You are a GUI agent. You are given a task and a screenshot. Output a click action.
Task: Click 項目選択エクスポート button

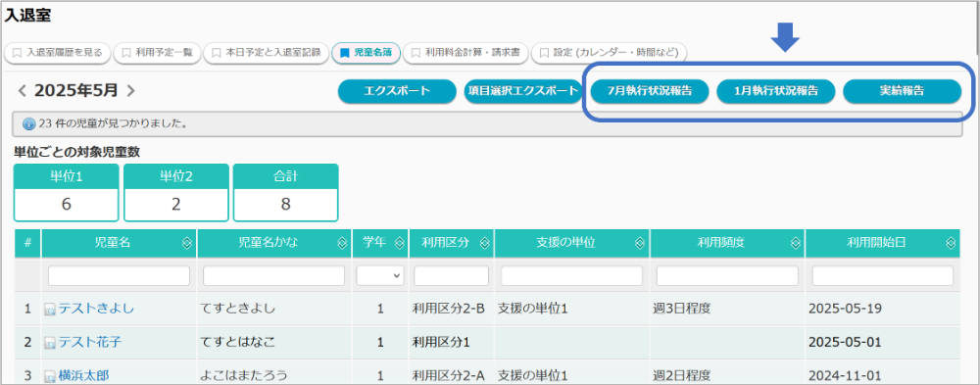523,91
